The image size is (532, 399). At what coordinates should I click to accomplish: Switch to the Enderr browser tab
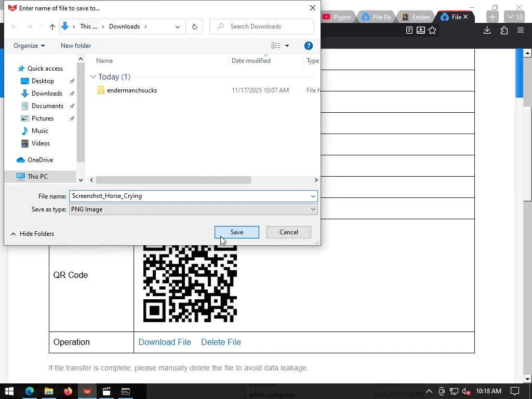tap(416, 17)
